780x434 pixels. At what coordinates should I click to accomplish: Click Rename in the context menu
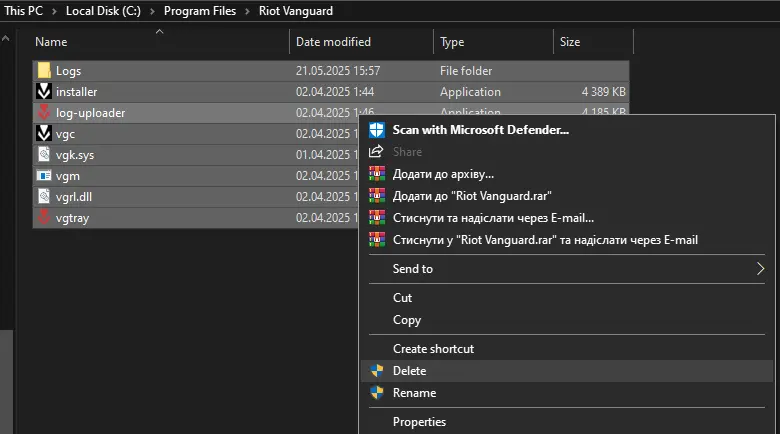coord(567,393)
